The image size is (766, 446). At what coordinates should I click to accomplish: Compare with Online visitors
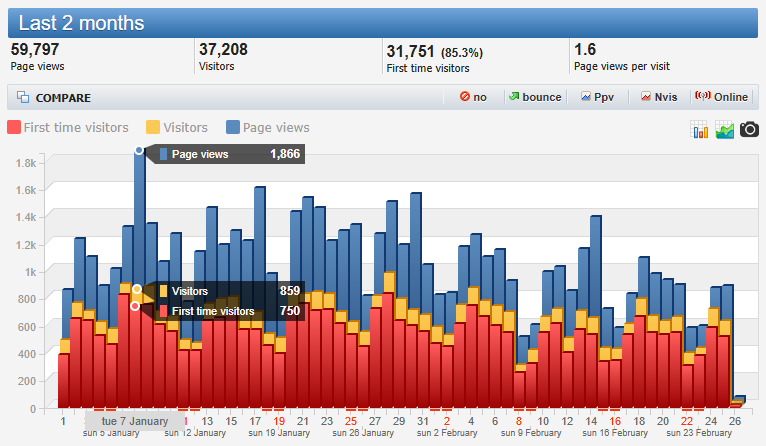click(x=722, y=97)
